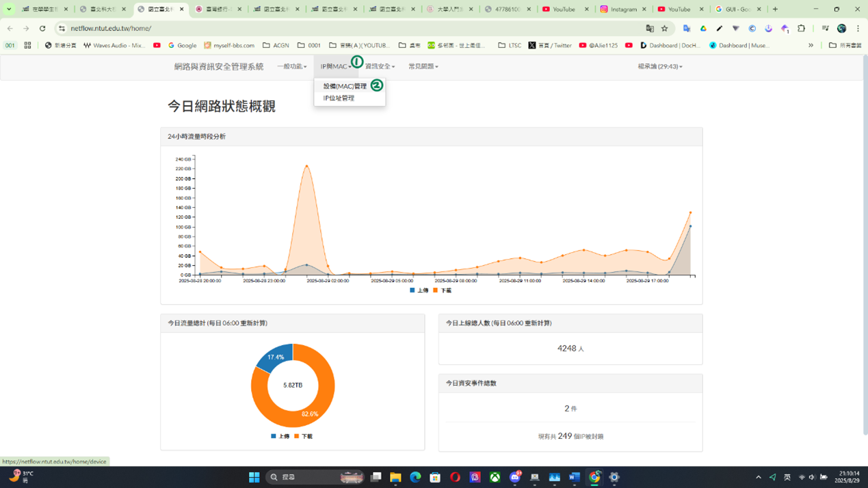
Task: Expand the 一般功能 dropdown menu
Action: pyautogui.click(x=291, y=67)
